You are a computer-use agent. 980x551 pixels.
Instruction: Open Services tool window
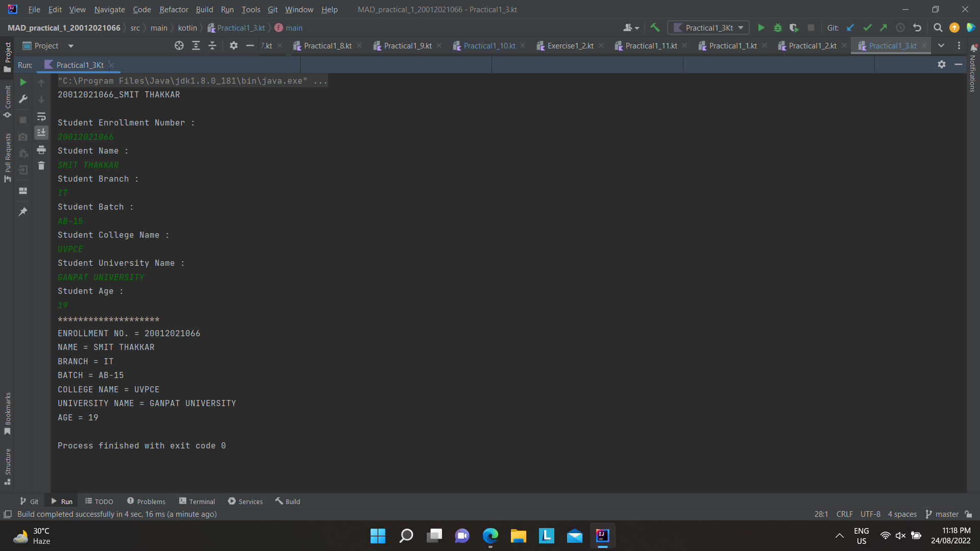(246, 502)
